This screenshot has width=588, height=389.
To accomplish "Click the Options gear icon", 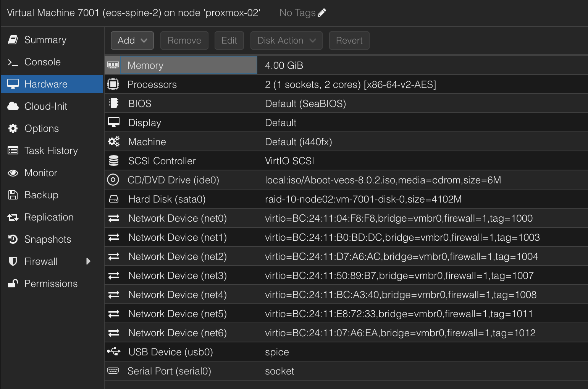I will (13, 128).
